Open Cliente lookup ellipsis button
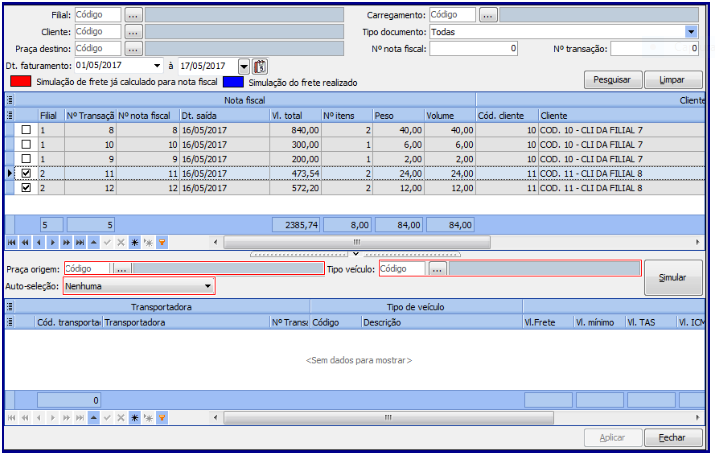This screenshot has height=453, width=715. (133, 32)
